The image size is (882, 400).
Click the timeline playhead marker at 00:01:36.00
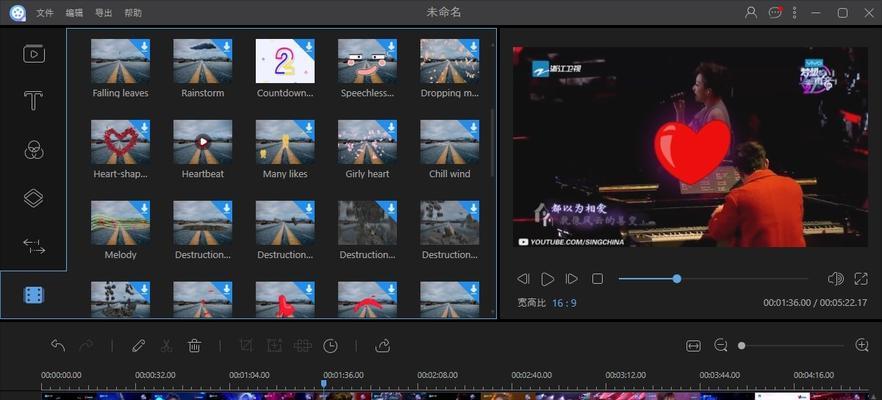click(323, 384)
